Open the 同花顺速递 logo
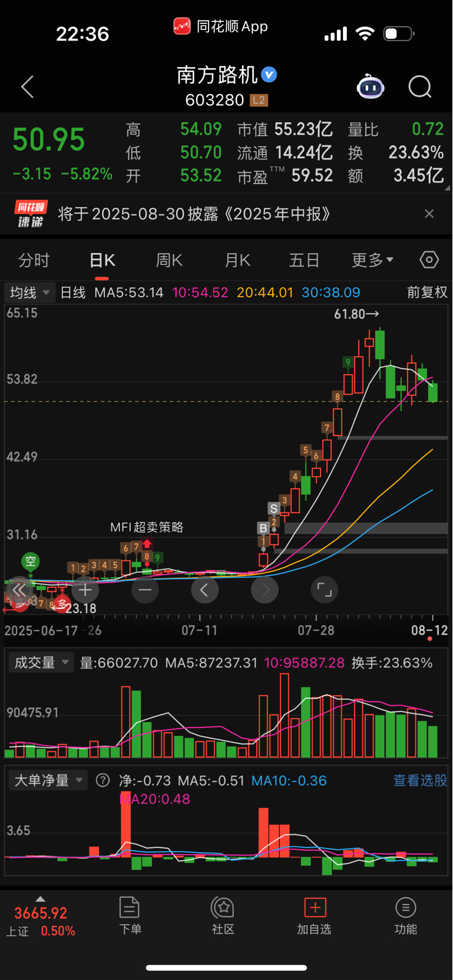Viewport: 453px width, 980px height. pyautogui.click(x=31, y=214)
